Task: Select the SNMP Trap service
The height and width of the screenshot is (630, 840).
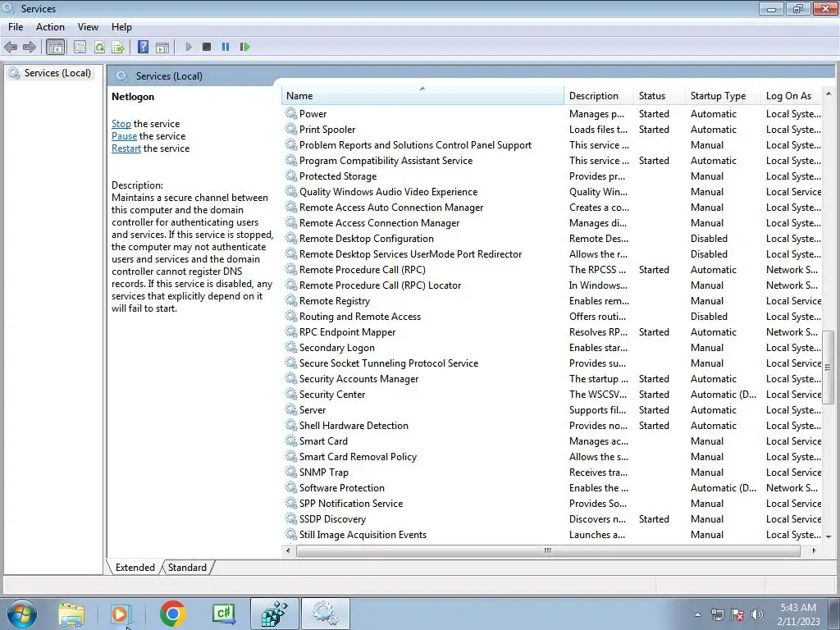Action: 552,472
